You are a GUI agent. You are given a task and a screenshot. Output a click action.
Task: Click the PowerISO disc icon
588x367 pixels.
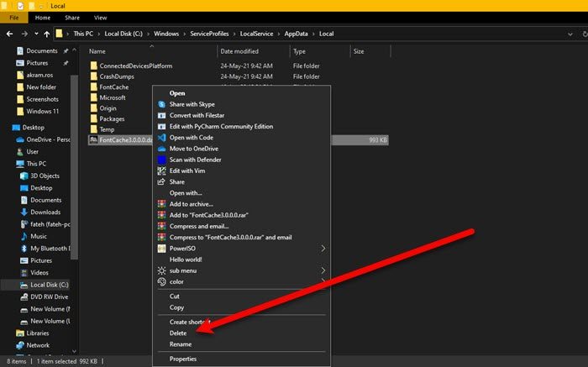[162, 249]
